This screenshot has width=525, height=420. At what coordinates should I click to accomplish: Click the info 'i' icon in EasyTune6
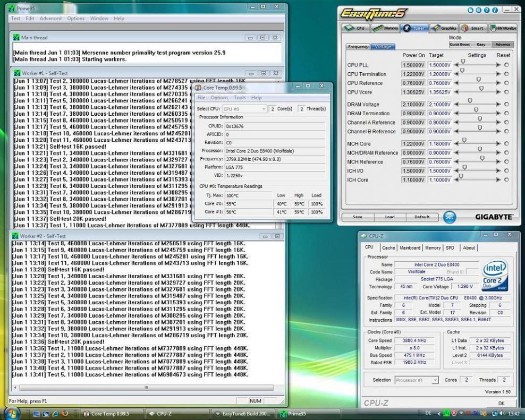[495, 11]
